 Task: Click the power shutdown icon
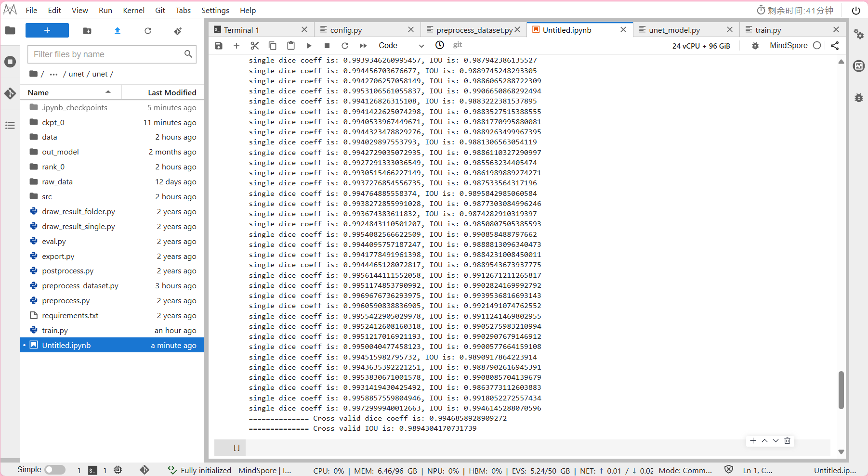coord(856,10)
